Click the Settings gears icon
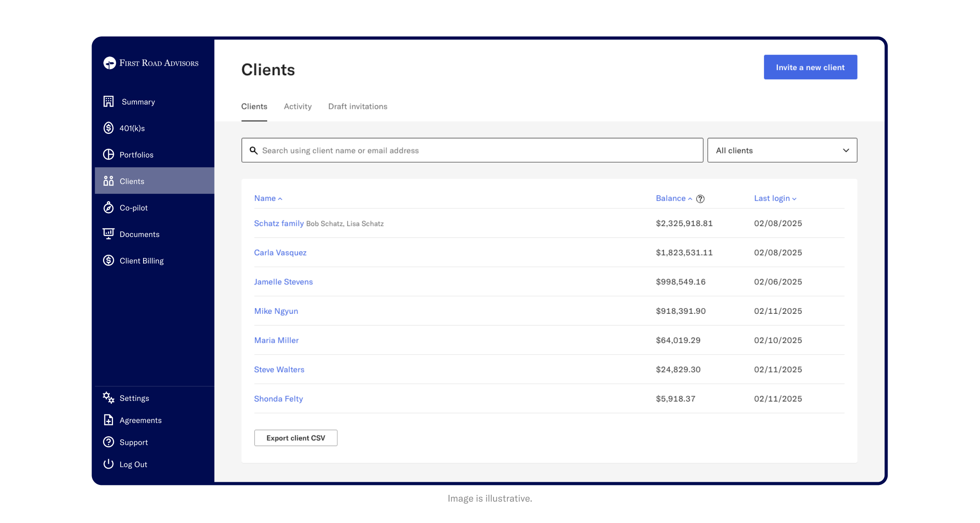Image resolution: width=980 pixels, height=523 pixels. click(x=109, y=398)
